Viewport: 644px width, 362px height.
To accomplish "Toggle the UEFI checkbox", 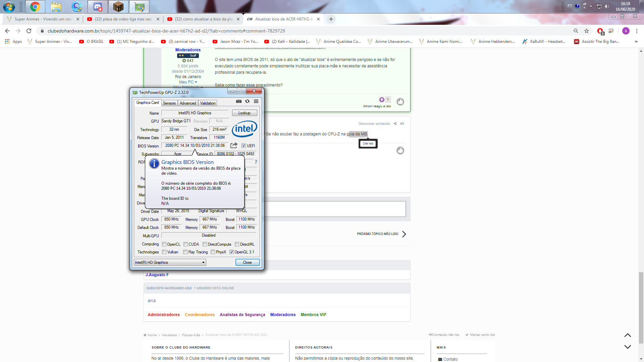I will pos(244,146).
